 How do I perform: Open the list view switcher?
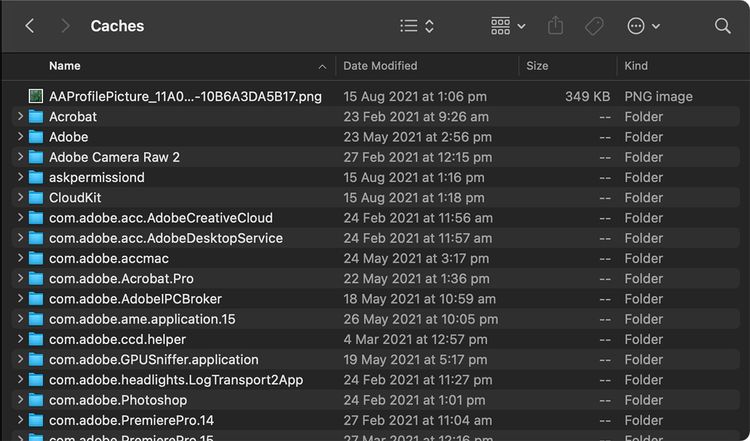416,26
